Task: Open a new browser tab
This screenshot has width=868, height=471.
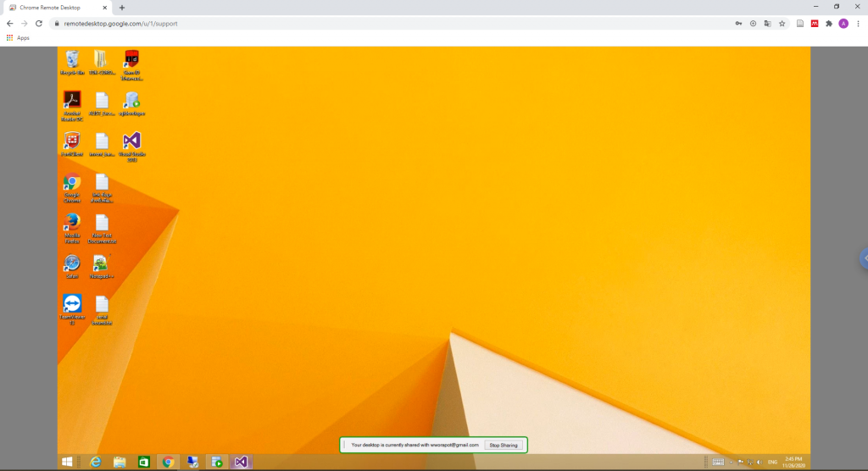Action: (122, 7)
